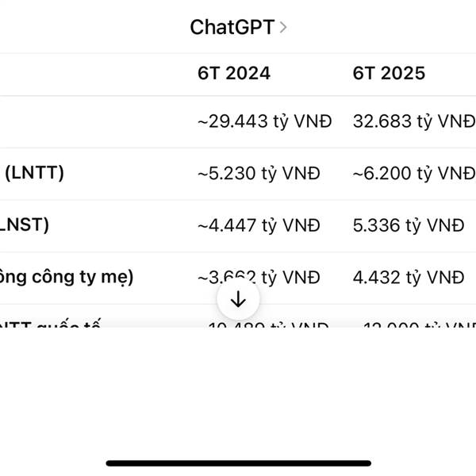Select the 6T 2024 column header

coord(234,73)
